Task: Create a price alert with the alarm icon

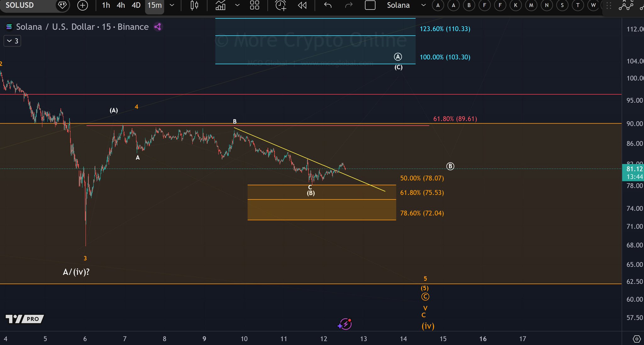Action: 280,5
